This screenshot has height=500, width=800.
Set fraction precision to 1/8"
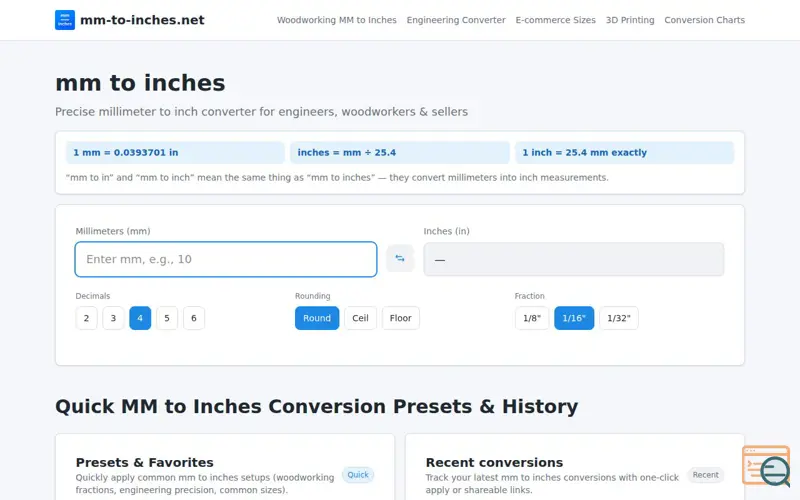(532, 318)
